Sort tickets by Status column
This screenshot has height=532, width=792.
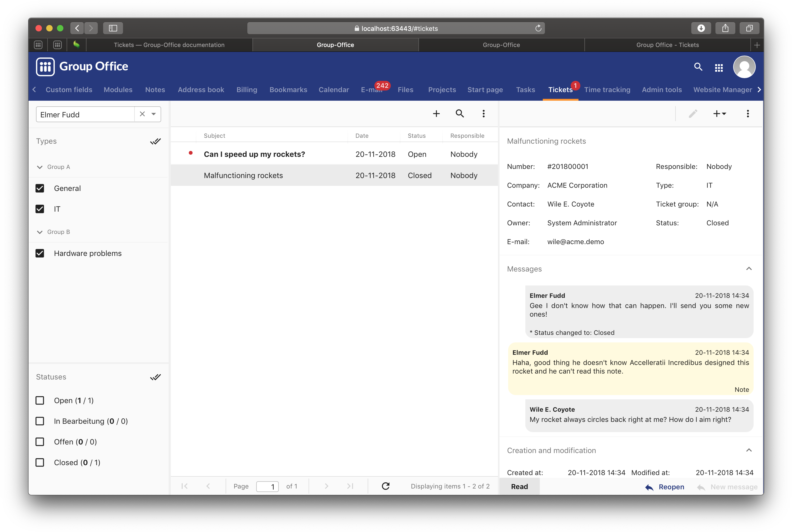click(416, 136)
